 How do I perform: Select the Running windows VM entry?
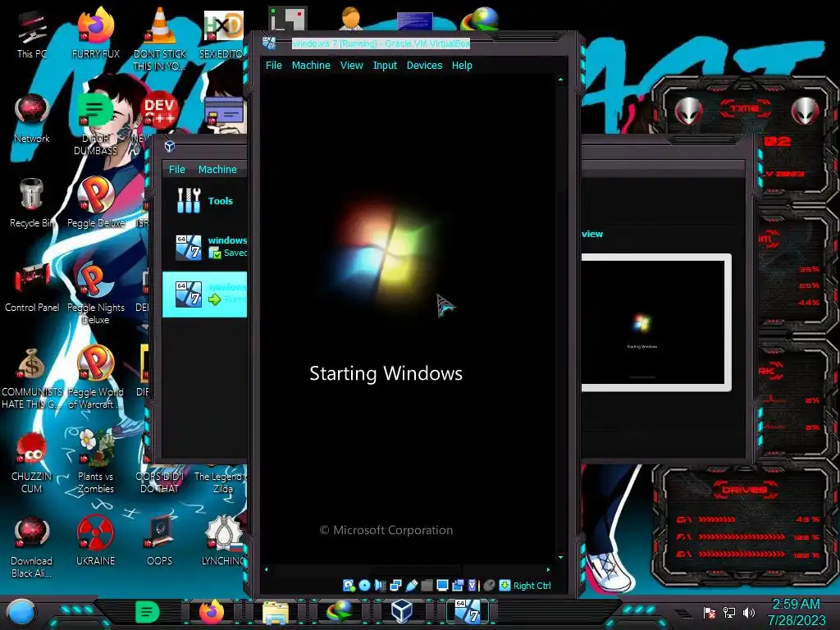click(204, 294)
